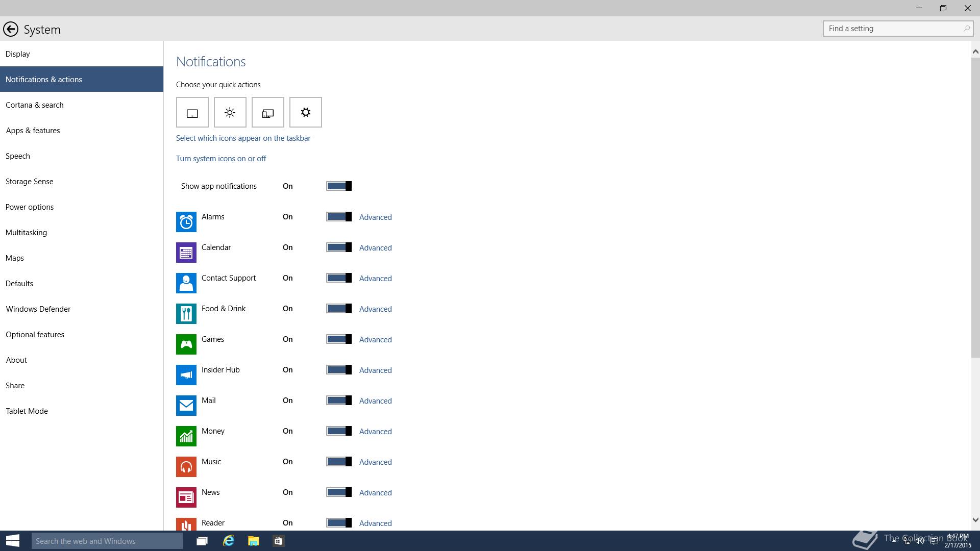Click the Reader app icon
This screenshot has height=551, width=980.
click(186, 524)
